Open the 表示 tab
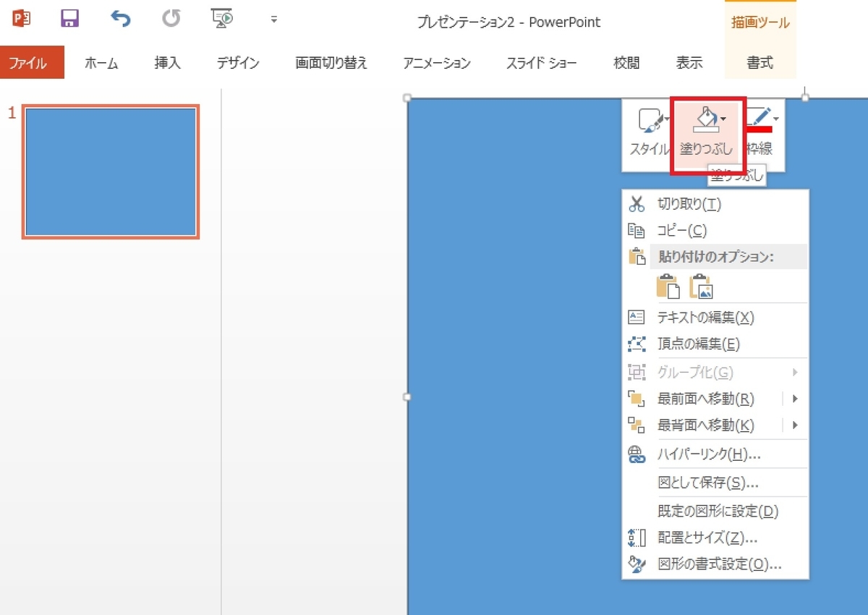The height and width of the screenshot is (615, 868). (689, 63)
